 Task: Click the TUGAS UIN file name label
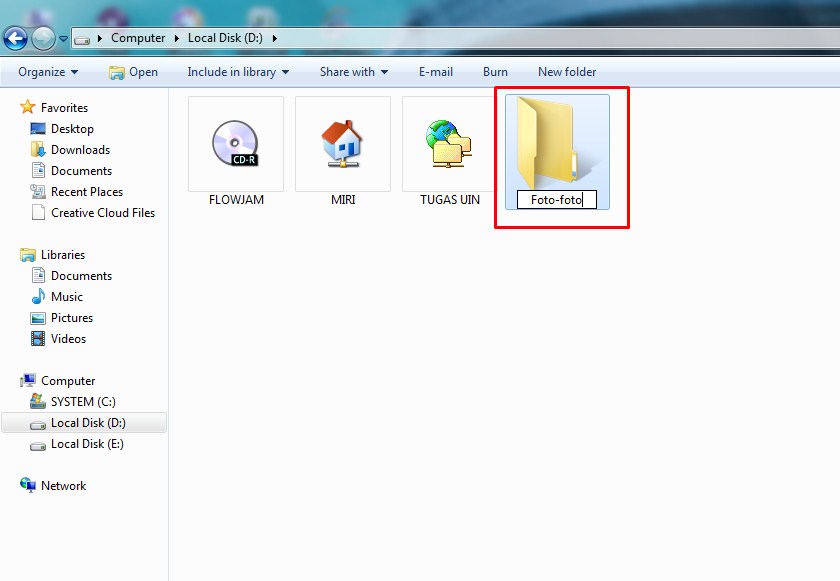point(450,200)
